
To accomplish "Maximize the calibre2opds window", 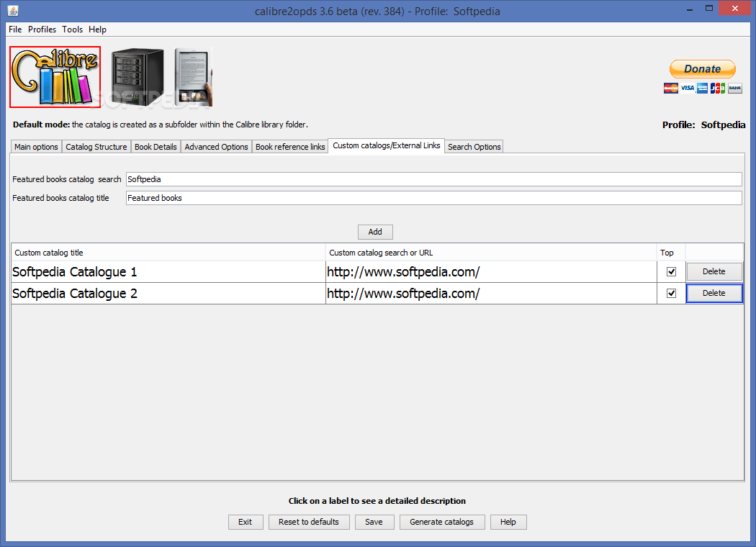I will [708, 9].
